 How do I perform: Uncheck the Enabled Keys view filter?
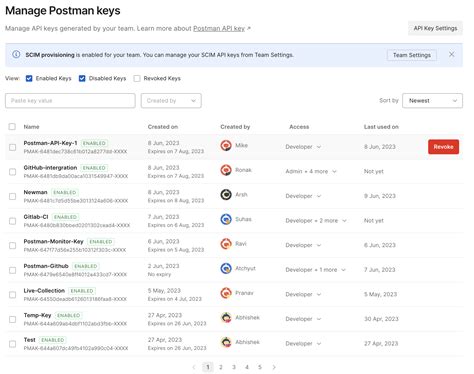29,78
